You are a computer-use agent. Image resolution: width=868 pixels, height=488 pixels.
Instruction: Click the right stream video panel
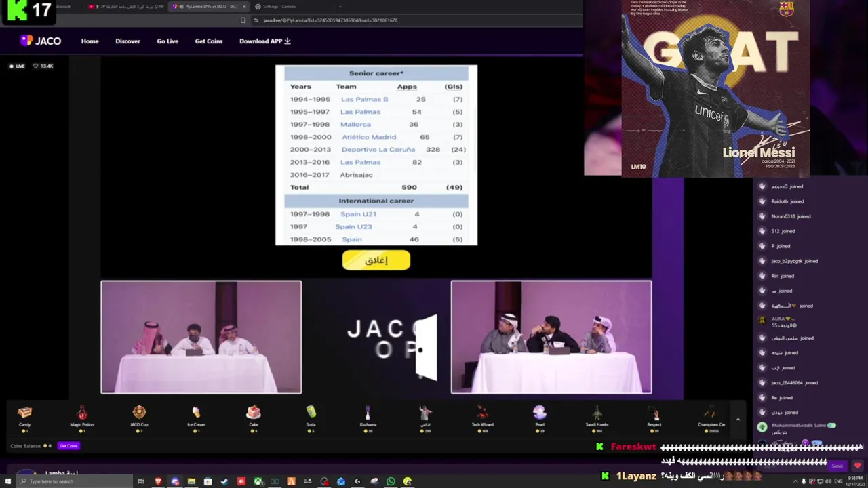pos(551,337)
